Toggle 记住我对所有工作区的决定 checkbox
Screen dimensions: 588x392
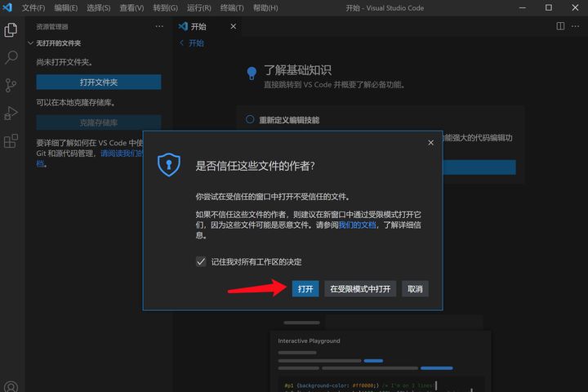pos(201,261)
